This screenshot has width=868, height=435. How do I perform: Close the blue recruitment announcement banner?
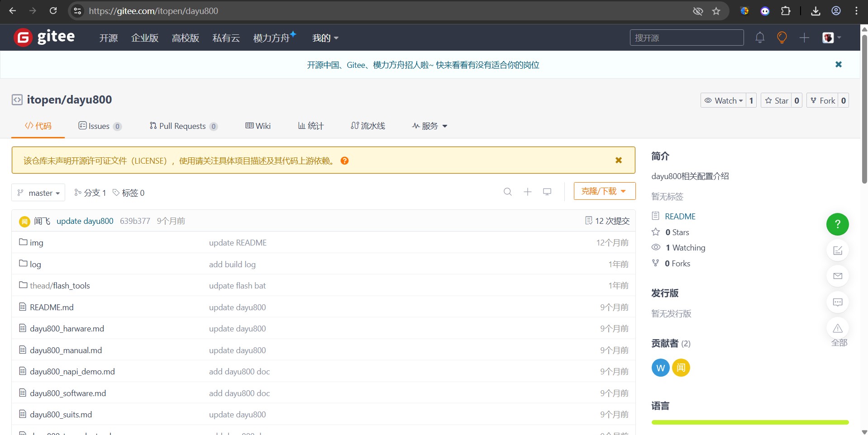(838, 65)
